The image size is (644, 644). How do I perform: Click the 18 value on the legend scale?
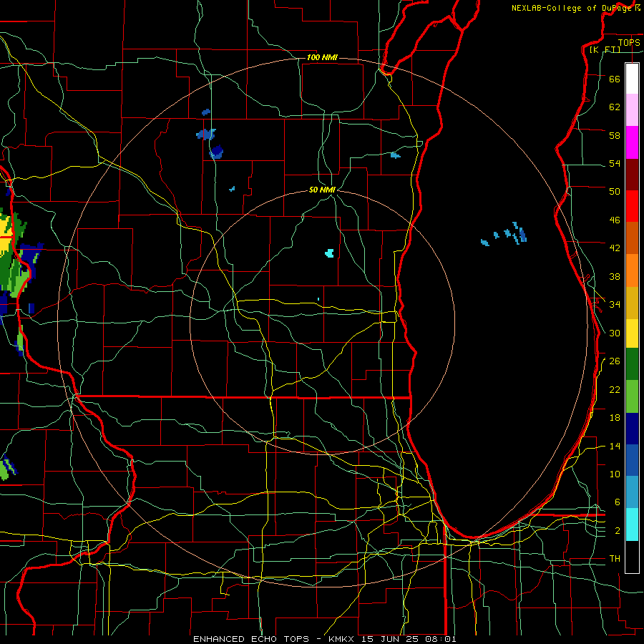pyautogui.click(x=615, y=418)
